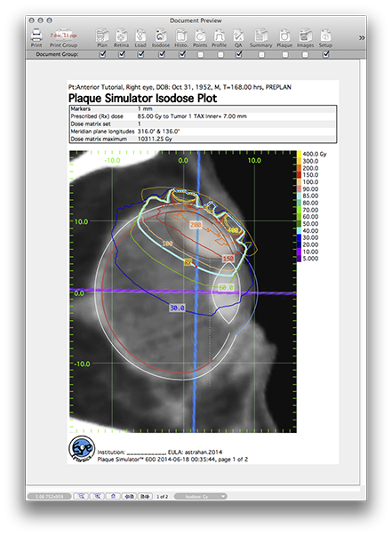Click the Rx marker on isodose plot
Screen dimensions: 392x536
click(x=188, y=262)
